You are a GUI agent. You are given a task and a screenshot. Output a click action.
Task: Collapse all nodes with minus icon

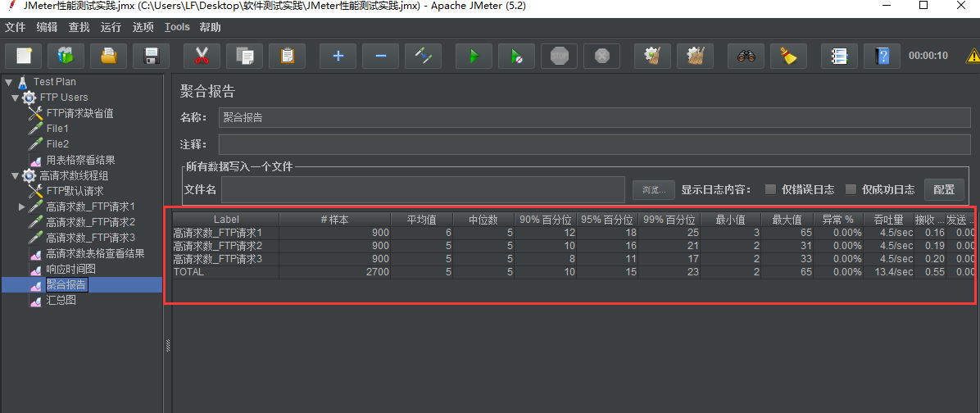point(381,56)
